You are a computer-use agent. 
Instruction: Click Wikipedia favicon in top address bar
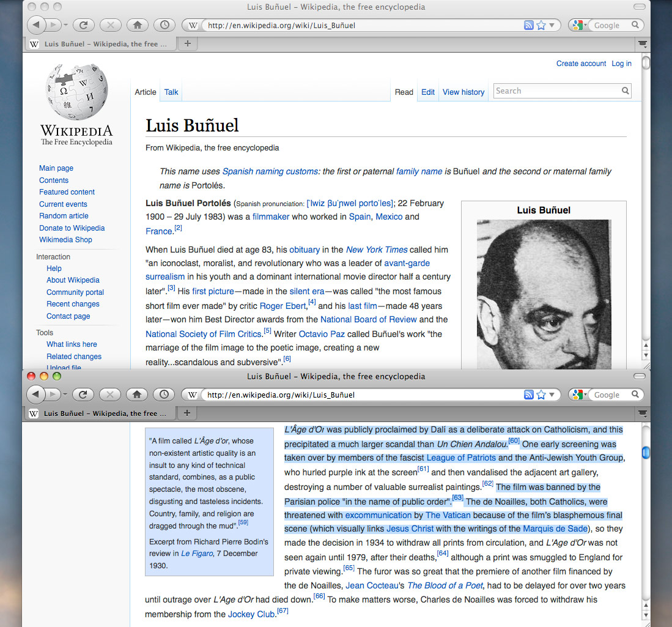[193, 25]
